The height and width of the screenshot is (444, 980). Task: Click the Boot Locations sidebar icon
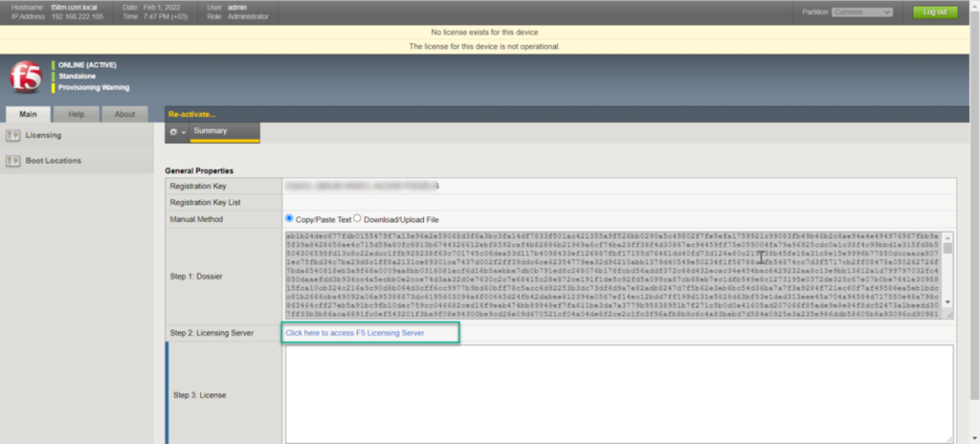pos(13,161)
